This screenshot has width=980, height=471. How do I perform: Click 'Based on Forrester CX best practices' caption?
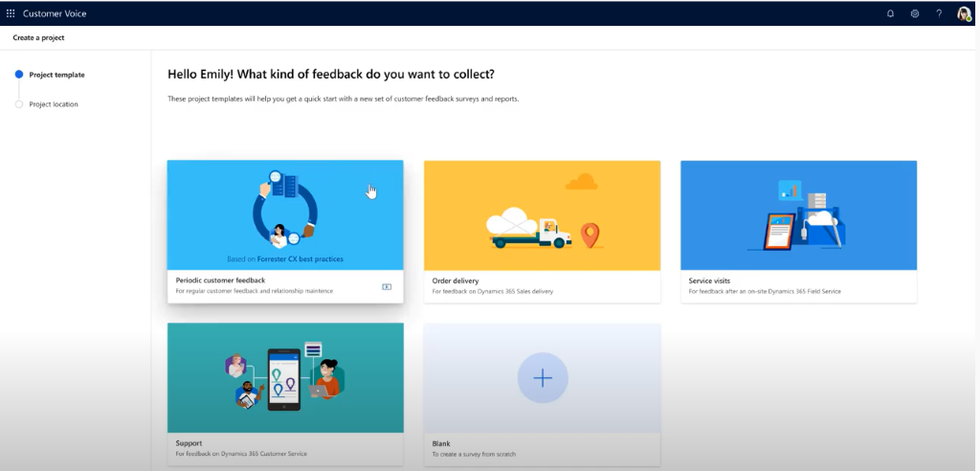point(285,259)
